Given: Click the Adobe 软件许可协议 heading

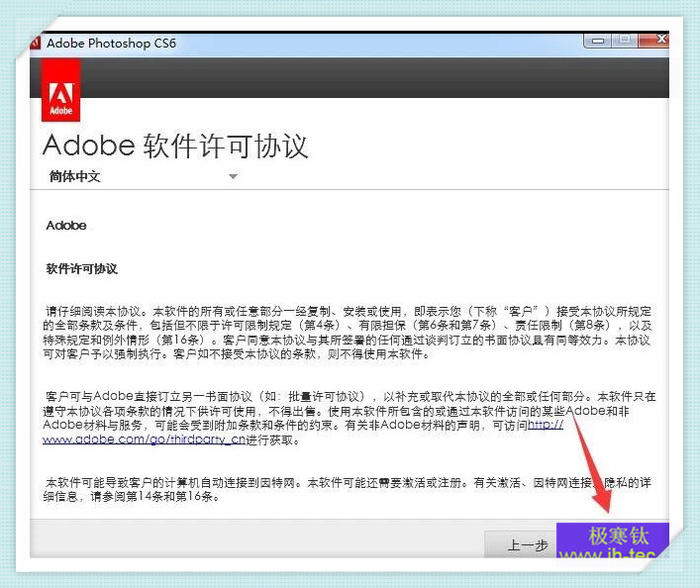Looking at the screenshot, I should (x=175, y=146).
